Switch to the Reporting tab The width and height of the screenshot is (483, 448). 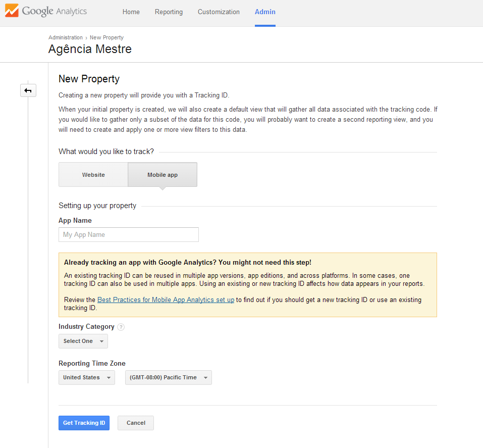[x=169, y=12]
